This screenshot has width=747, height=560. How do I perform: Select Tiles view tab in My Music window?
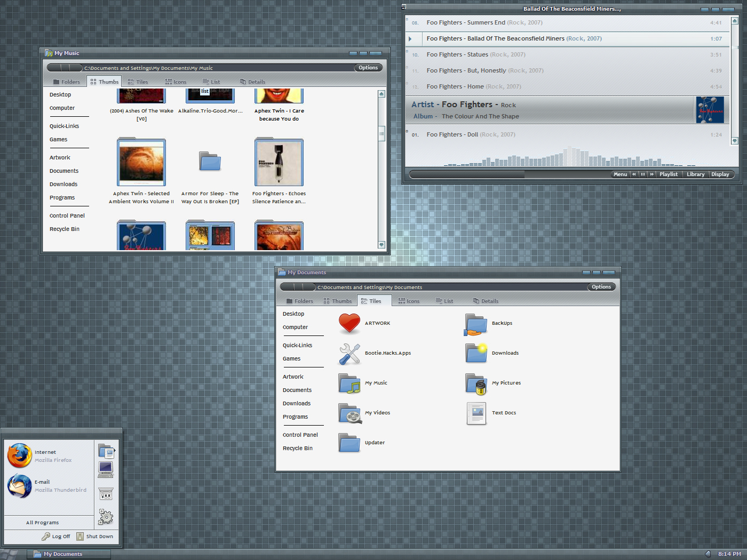pyautogui.click(x=138, y=82)
